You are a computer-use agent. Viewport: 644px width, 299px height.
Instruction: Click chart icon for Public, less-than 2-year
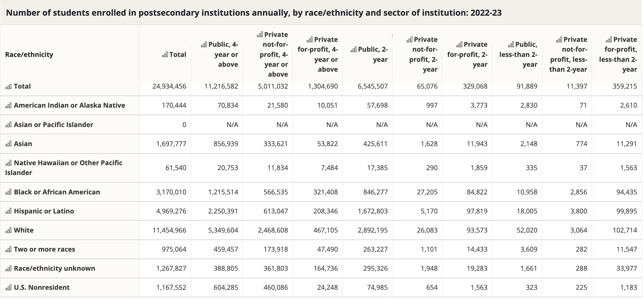(511, 45)
